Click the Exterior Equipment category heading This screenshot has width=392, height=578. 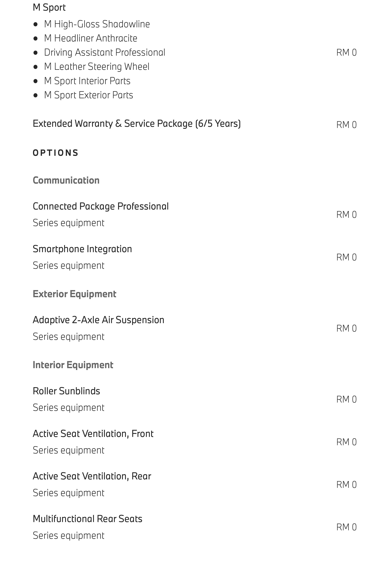[75, 294]
